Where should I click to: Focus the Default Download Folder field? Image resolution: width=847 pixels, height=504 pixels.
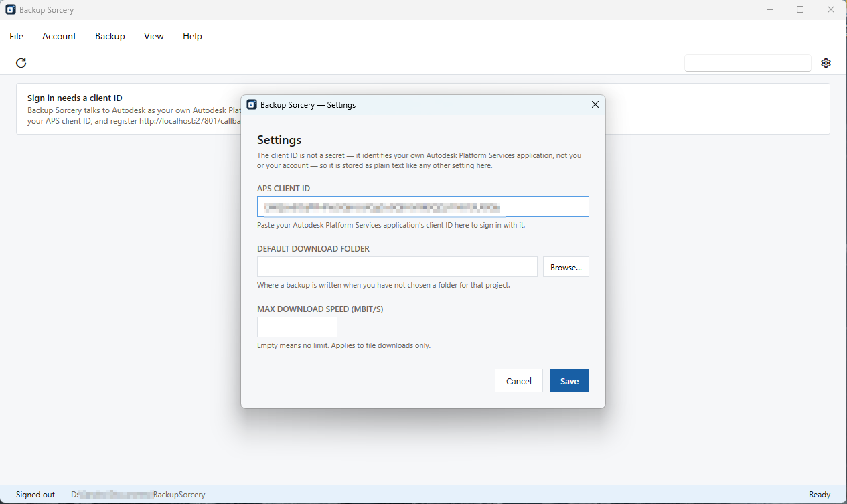point(397,267)
